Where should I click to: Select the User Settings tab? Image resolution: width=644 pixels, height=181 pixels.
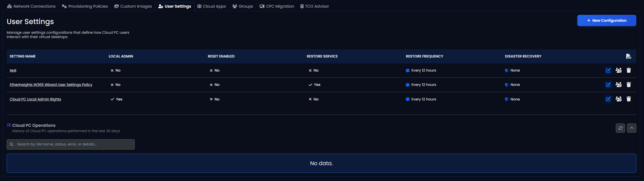click(175, 6)
